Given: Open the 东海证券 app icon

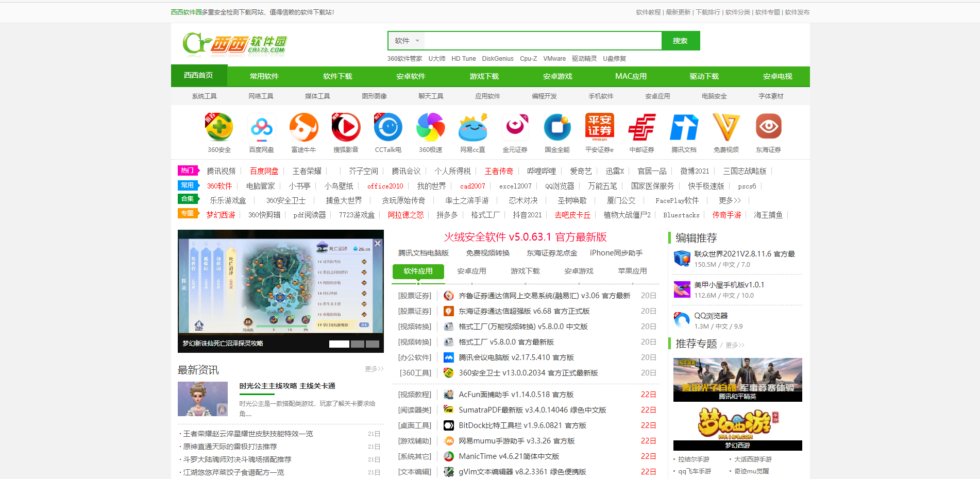Looking at the screenshot, I should [x=769, y=127].
